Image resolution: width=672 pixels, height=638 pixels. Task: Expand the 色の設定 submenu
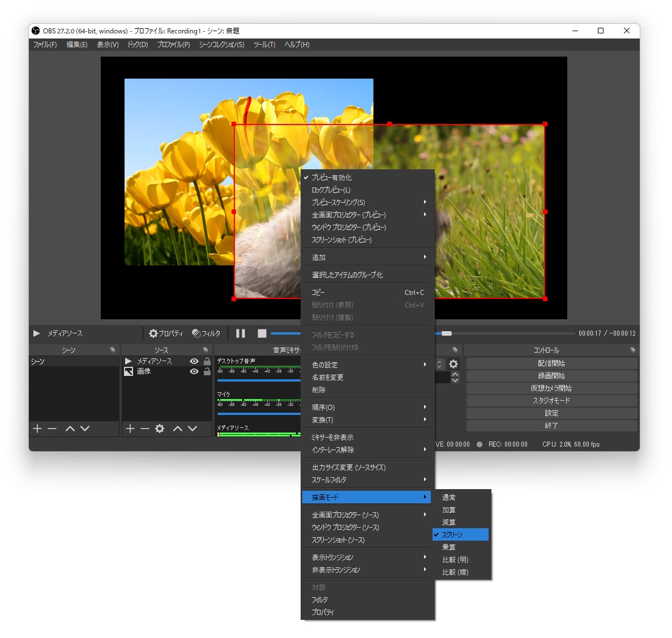pyautogui.click(x=340, y=365)
